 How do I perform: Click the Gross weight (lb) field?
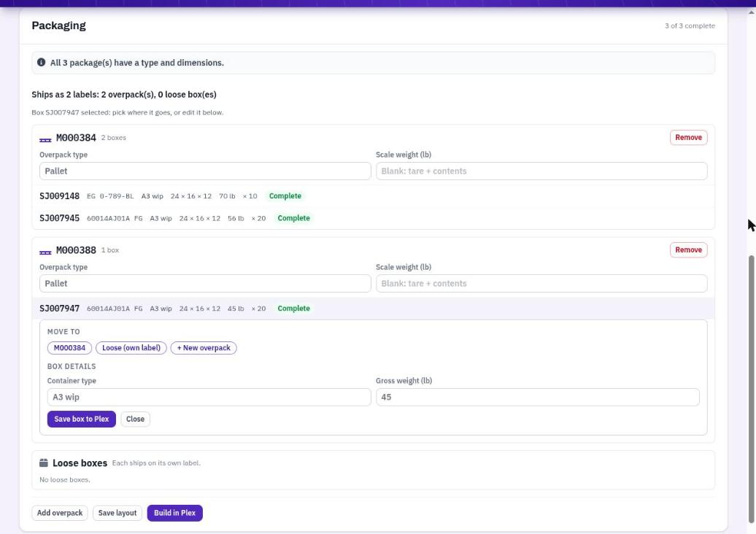(x=538, y=397)
